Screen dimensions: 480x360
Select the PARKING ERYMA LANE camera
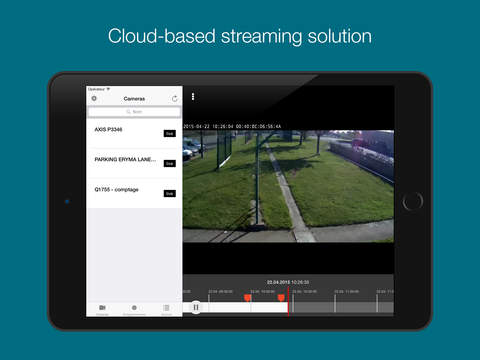(x=134, y=163)
